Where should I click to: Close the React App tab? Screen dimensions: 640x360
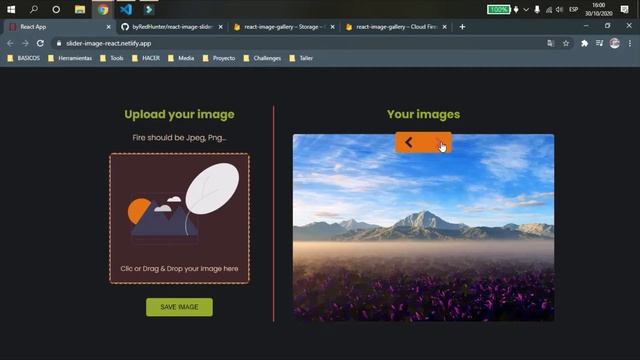click(108, 27)
